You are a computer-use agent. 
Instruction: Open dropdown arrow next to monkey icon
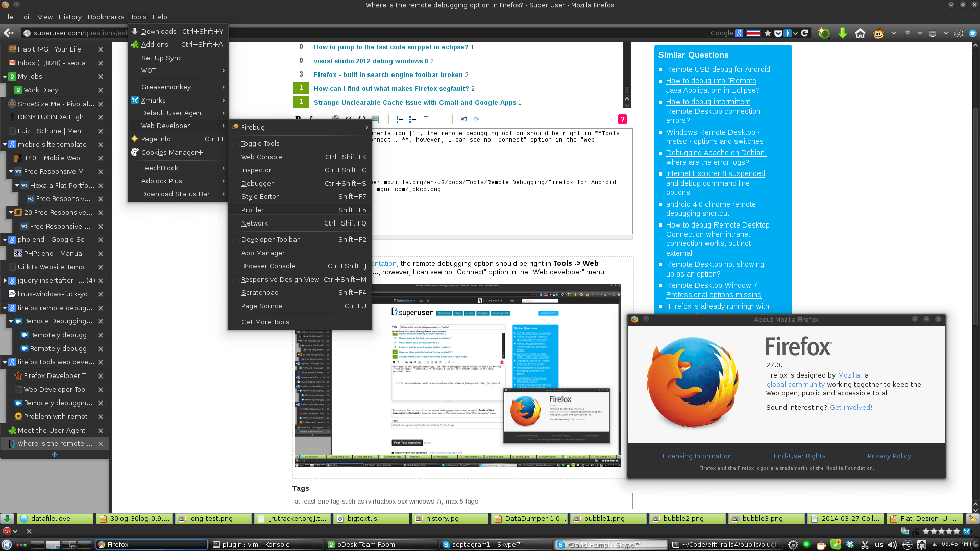click(x=894, y=33)
